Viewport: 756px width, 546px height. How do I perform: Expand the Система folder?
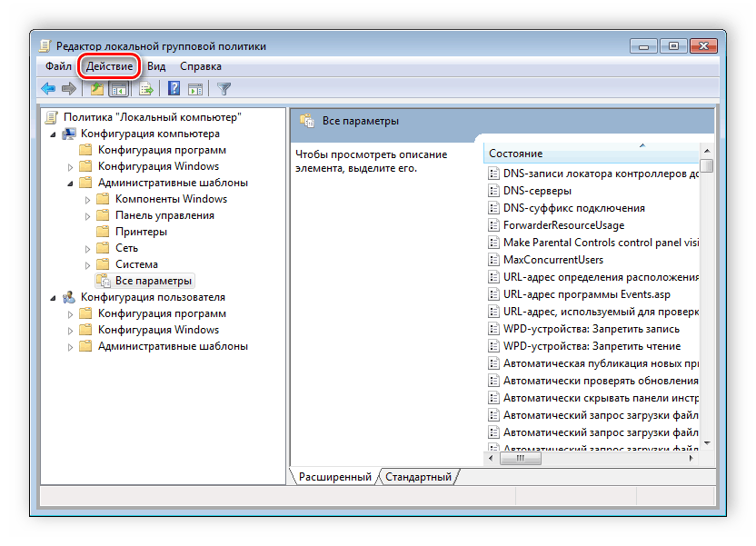[88, 265]
